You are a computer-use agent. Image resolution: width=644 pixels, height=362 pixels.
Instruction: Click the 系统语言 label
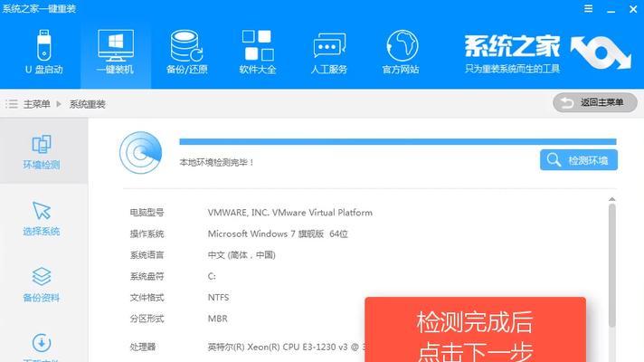coord(147,255)
